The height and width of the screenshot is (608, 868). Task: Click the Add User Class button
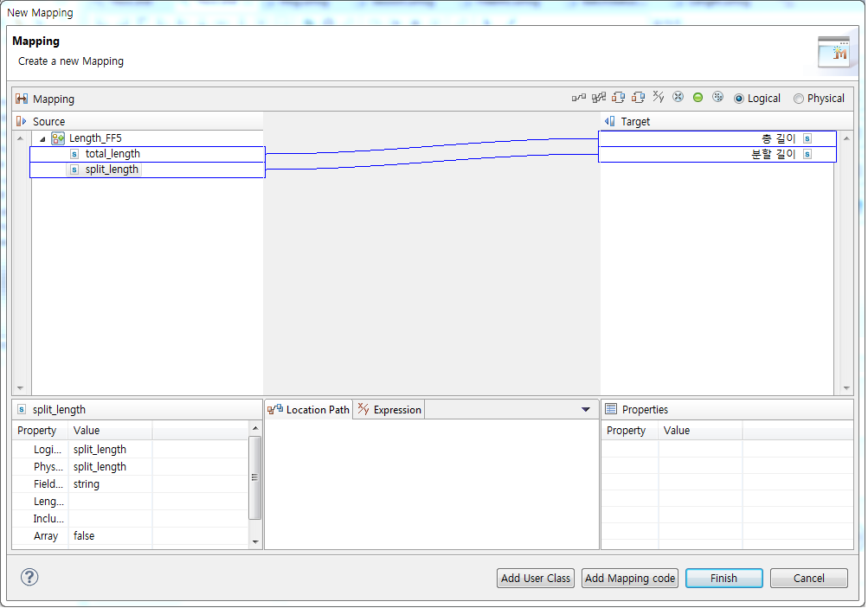535,578
